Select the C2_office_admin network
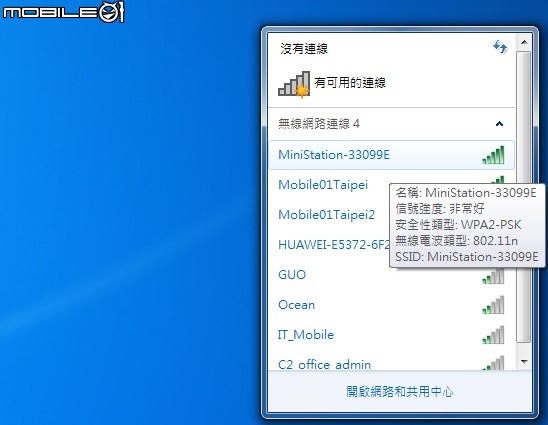The image size is (548, 425). pyautogui.click(x=391, y=361)
